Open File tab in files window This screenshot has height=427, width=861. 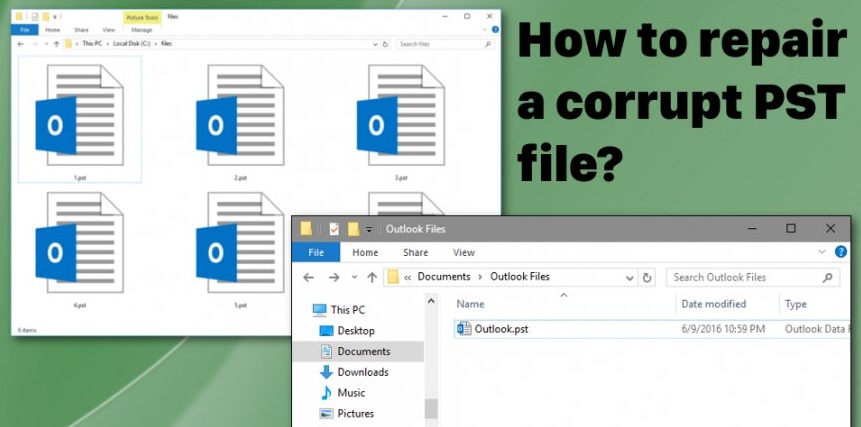(25, 30)
